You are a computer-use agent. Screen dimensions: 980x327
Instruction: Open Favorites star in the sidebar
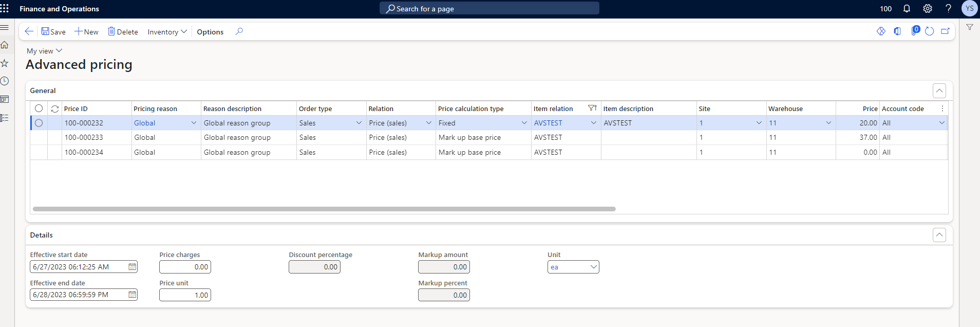click(5, 63)
